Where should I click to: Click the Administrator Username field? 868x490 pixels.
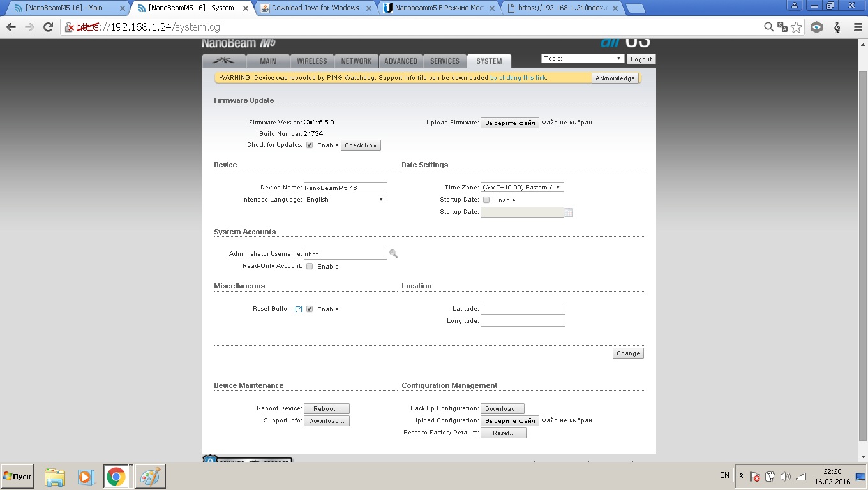(x=345, y=254)
